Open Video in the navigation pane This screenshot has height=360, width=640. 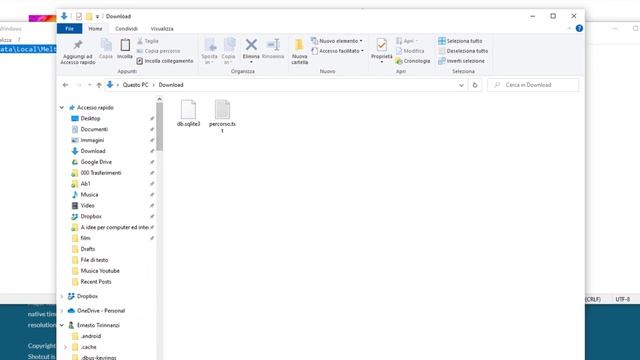coord(87,205)
